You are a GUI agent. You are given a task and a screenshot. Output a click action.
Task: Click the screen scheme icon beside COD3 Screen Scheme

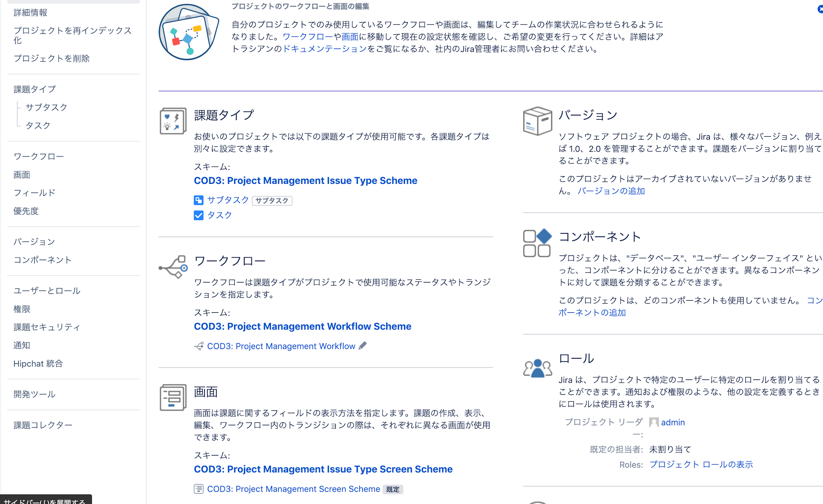click(199, 489)
